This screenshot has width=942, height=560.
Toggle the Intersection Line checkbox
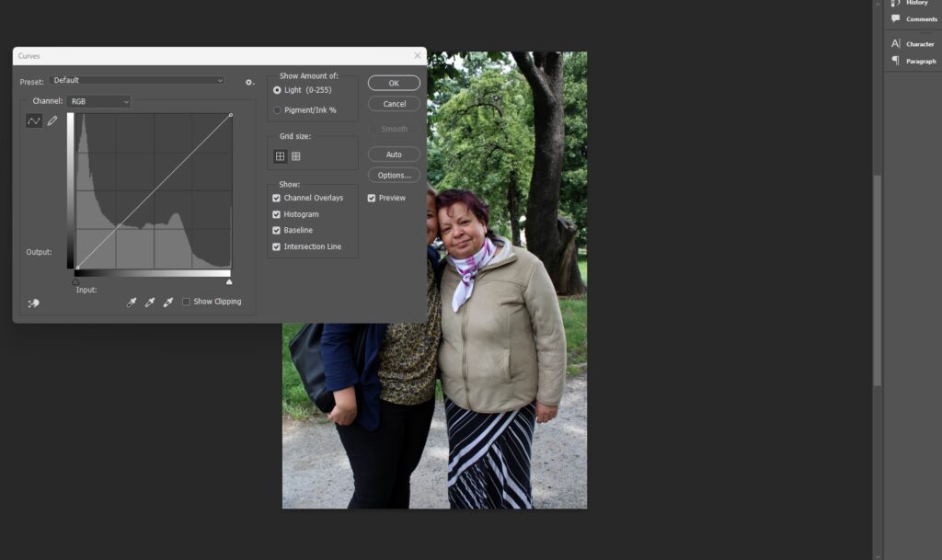pyautogui.click(x=276, y=246)
